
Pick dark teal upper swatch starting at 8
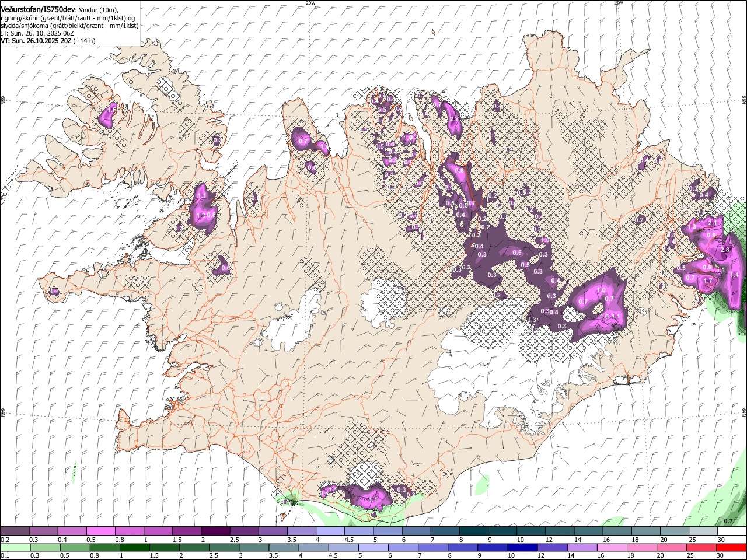pos(473,531)
